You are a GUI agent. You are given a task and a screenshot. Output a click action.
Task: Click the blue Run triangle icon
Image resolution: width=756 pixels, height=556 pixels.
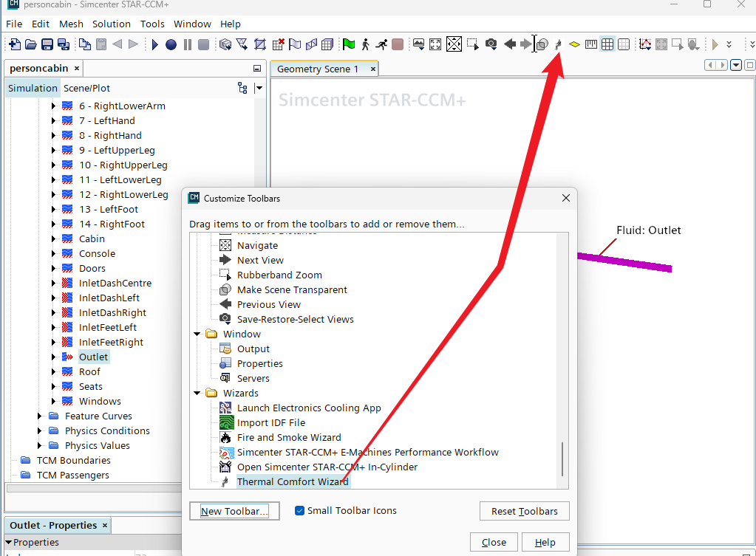click(154, 44)
